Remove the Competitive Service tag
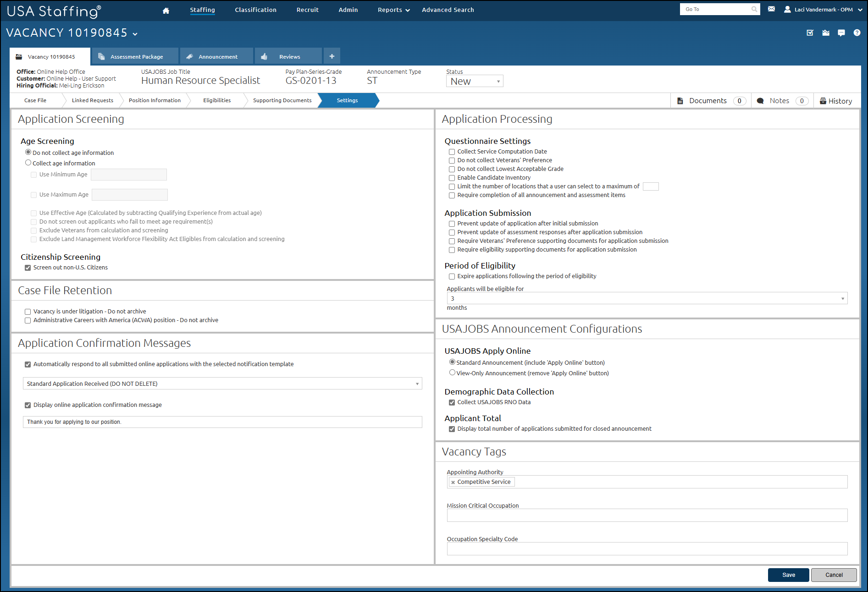This screenshot has width=868, height=592. 453,482
